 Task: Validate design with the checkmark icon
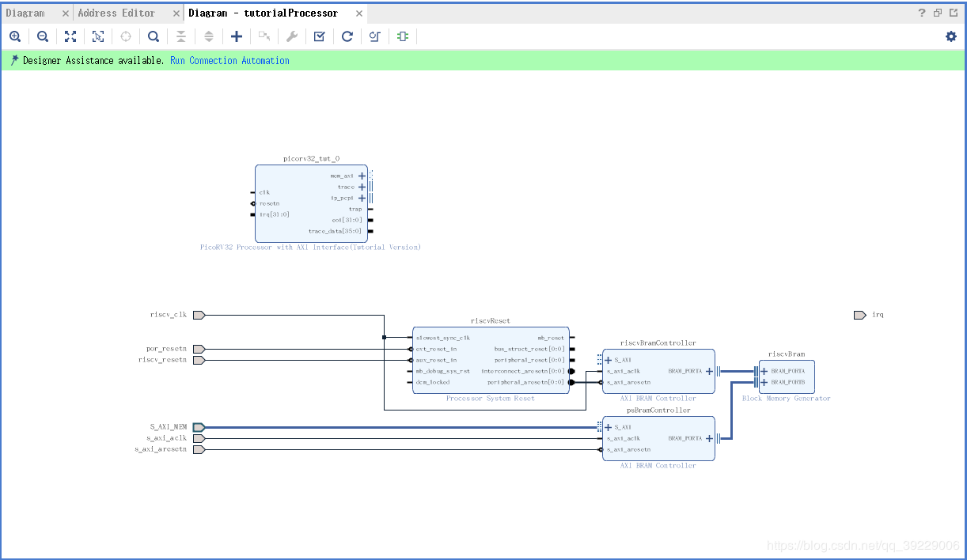coord(319,36)
